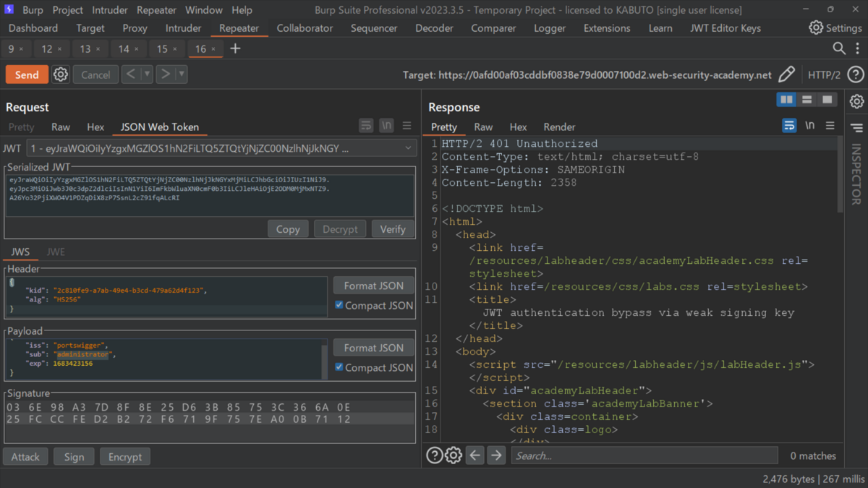Screen dimensions: 868x488
Task: Open request pane hamburger menu
Action: (407, 126)
